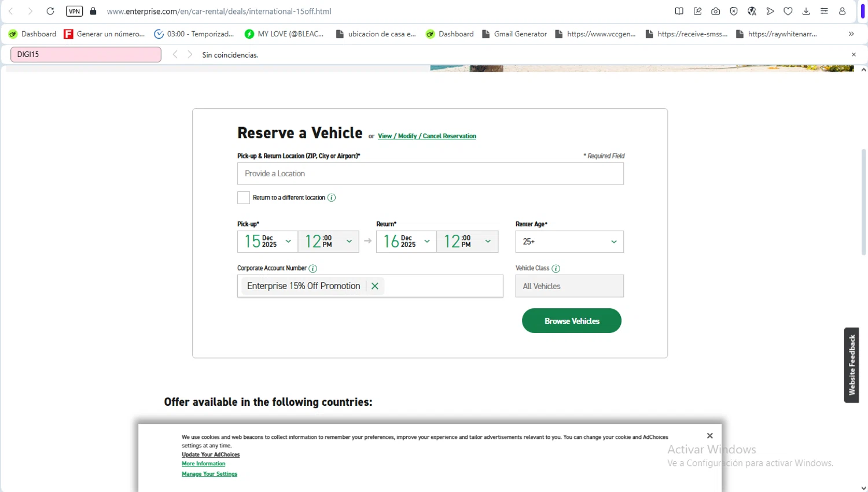Image resolution: width=868 pixels, height=492 pixels.
Task: Click the Provide a Location input field
Action: pyautogui.click(x=430, y=173)
